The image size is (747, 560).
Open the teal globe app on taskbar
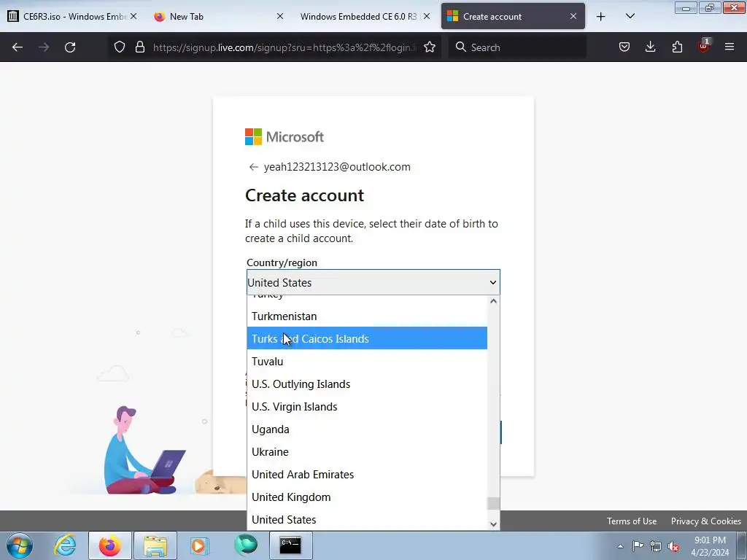click(246, 545)
